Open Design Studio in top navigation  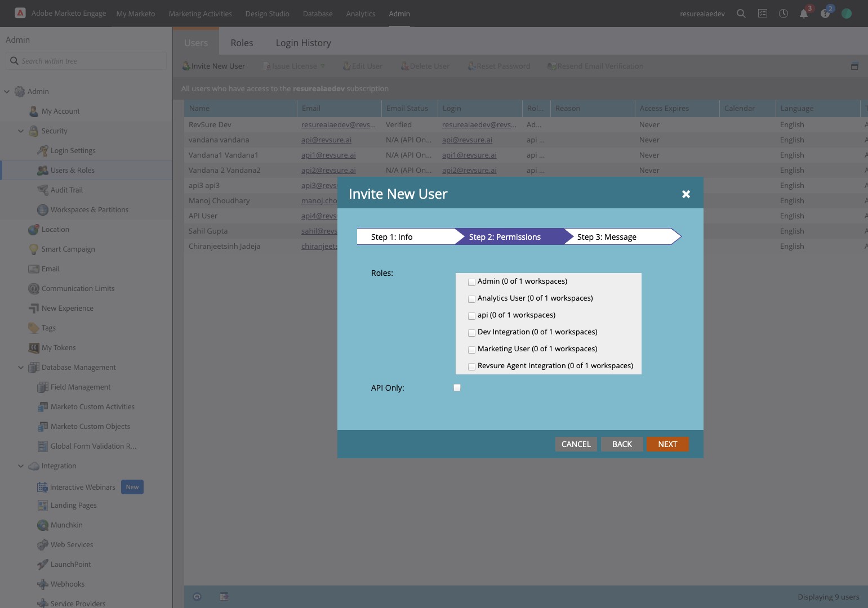click(268, 14)
